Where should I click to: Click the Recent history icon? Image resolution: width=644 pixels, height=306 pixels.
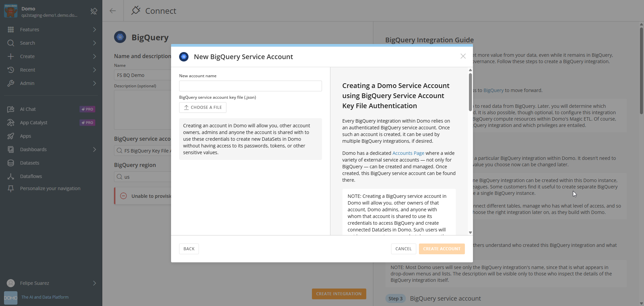point(11,70)
